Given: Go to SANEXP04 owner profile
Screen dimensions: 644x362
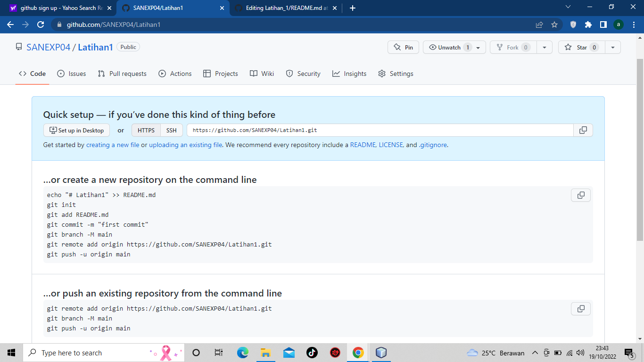Looking at the screenshot, I should [x=49, y=47].
